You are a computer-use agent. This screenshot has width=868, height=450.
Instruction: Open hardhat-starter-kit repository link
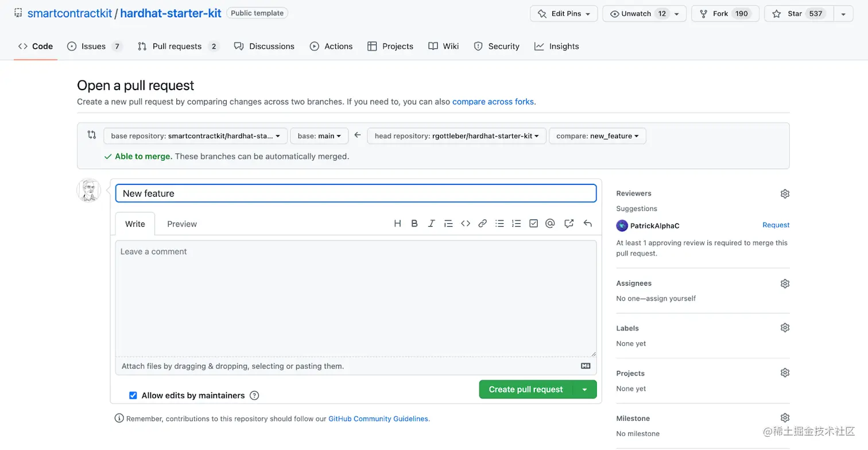pyautogui.click(x=170, y=13)
